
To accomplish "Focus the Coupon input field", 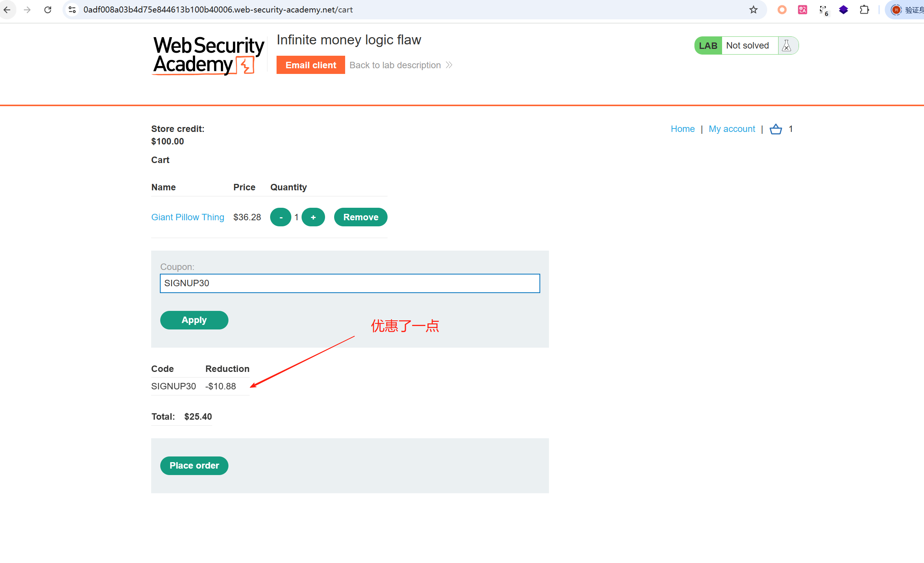I will (x=349, y=283).
